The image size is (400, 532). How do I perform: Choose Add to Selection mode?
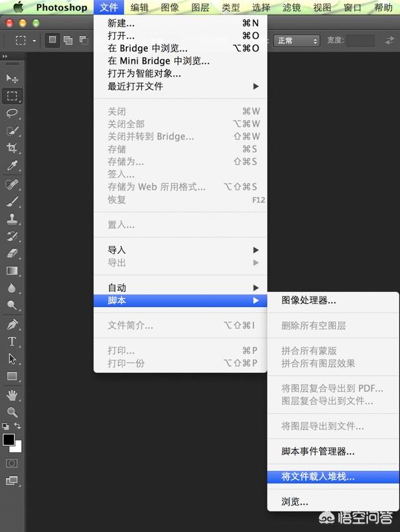click(x=68, y=40)
